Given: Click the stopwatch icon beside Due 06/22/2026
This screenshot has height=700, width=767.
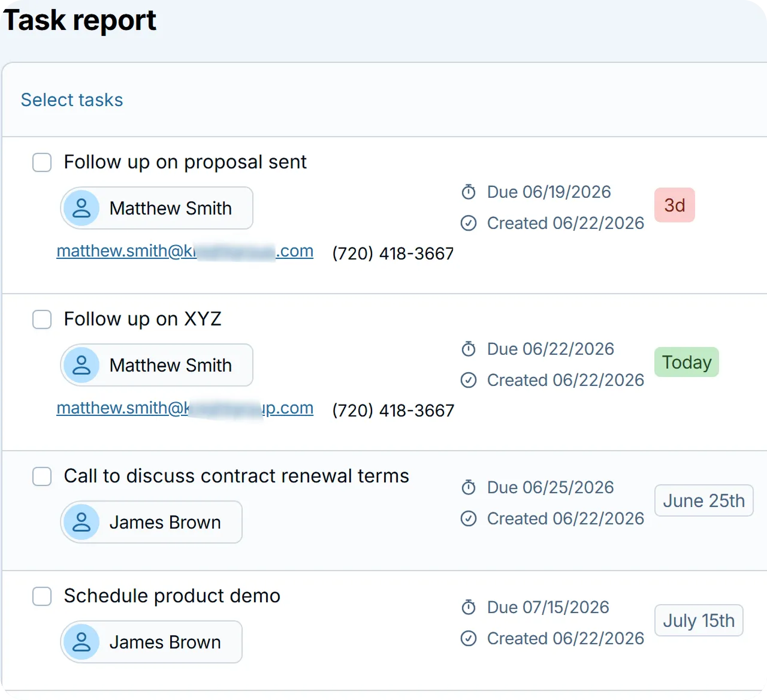Looking at the screenshot, I should (x=469, y=349).
